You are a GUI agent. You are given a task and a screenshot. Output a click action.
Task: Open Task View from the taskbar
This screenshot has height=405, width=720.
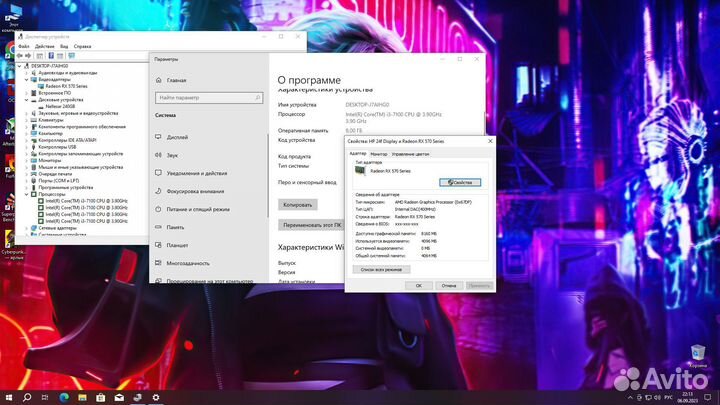tap(45, 397)
